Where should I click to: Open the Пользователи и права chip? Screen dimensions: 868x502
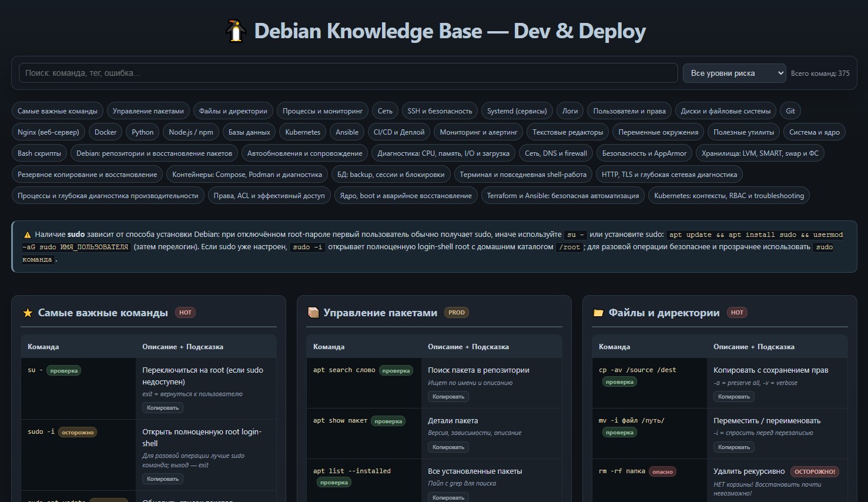pos(629,111)
